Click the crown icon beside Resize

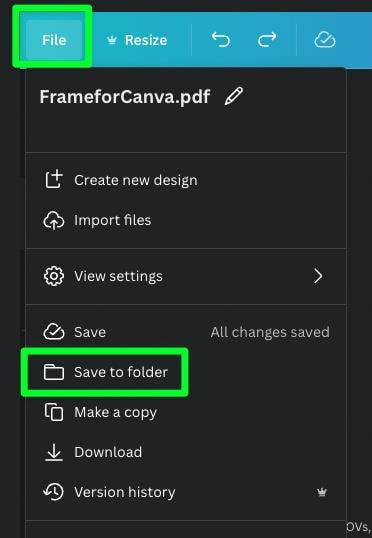tap(112, 40)
